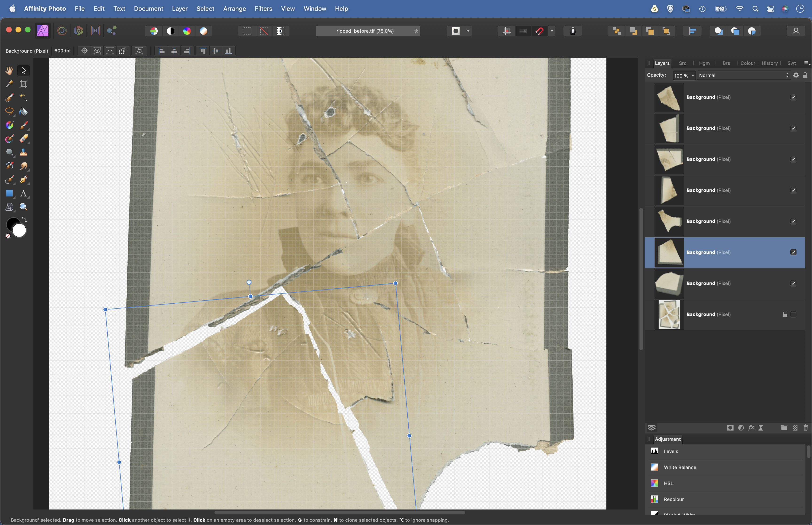The height and width of the screenshot is (525, 812).
Task: Pick the Smudge finger tool
Action: tap(23, 166)
